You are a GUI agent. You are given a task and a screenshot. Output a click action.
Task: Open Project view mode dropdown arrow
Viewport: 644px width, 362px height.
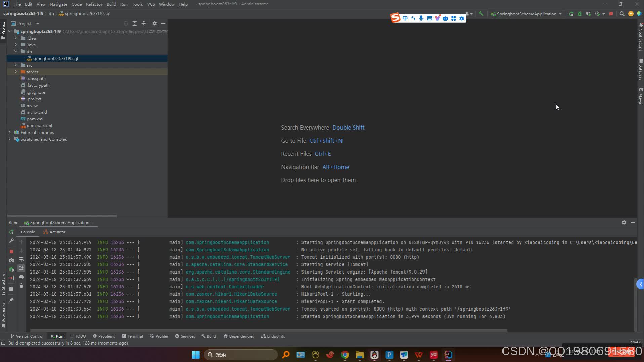tap(38, 24)
